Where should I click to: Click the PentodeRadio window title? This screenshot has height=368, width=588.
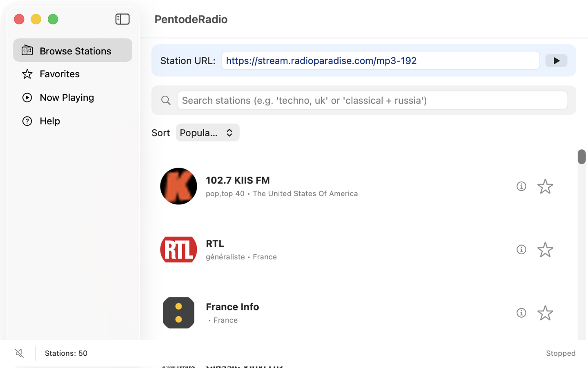(x=191, y=19)
